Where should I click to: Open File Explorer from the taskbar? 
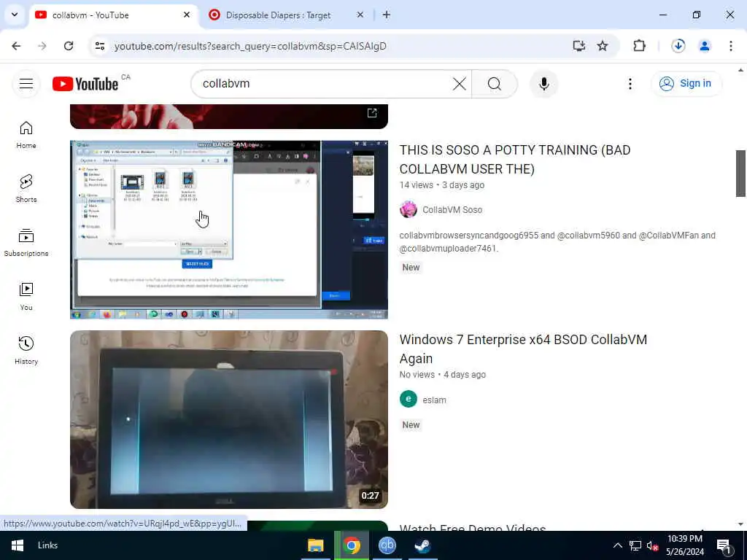click(315, 545)
